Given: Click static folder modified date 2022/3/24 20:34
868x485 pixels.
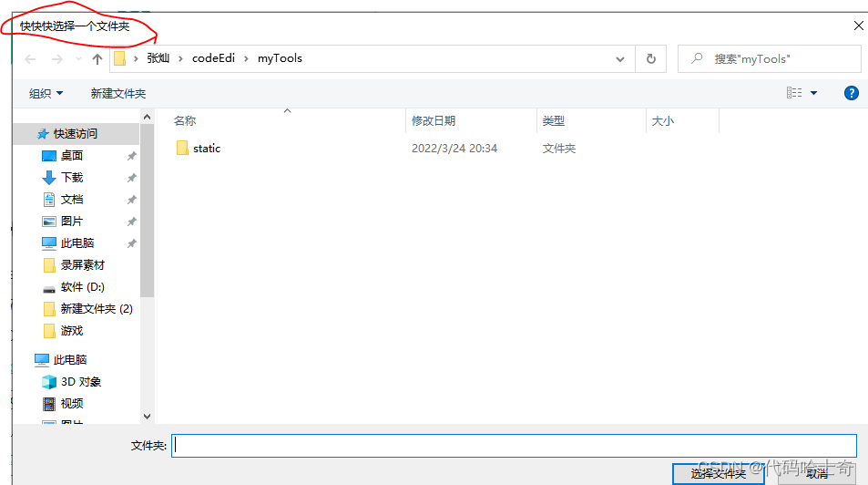Looking at the screenshot, I should 454,149.
